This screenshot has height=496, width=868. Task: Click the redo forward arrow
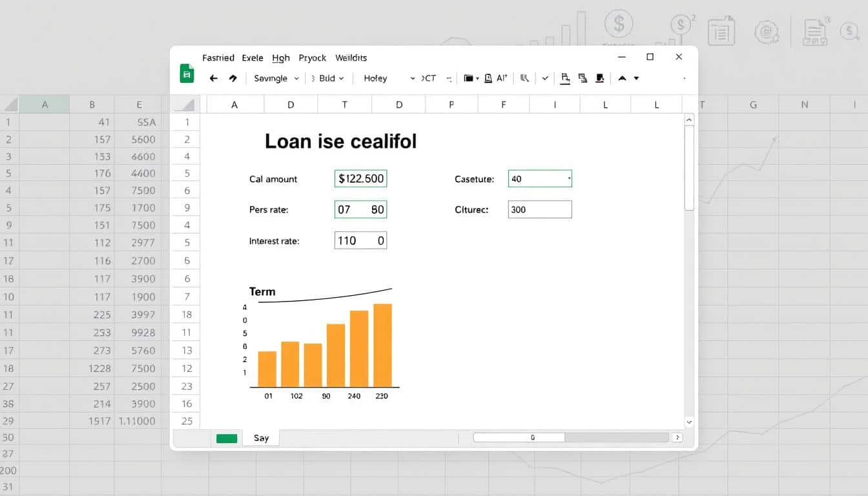tap(232, 78)
